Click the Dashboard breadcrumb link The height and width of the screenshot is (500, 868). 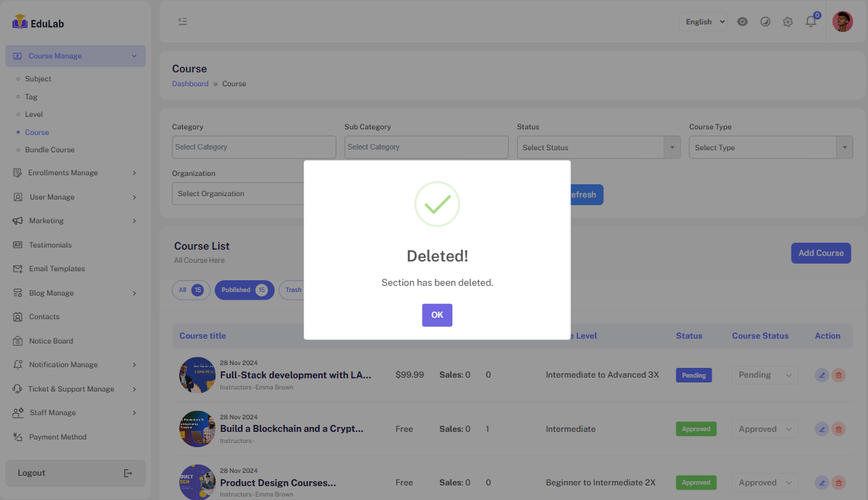pyautogui.click(x=190, y=83)
